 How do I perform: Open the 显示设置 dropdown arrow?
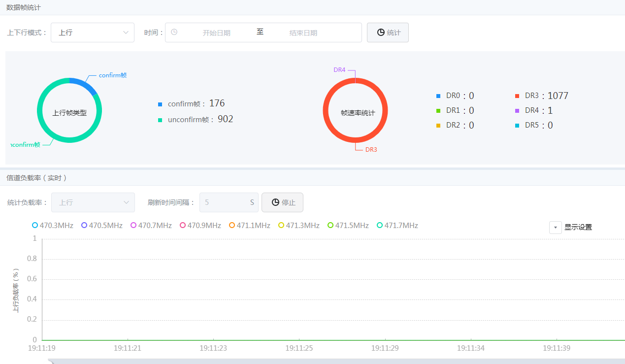(x=556, y=227)
